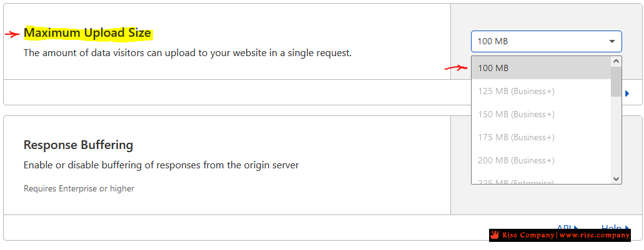
Task: Choose the 200 MB (Business+) entry
Action: pos(542,160)
